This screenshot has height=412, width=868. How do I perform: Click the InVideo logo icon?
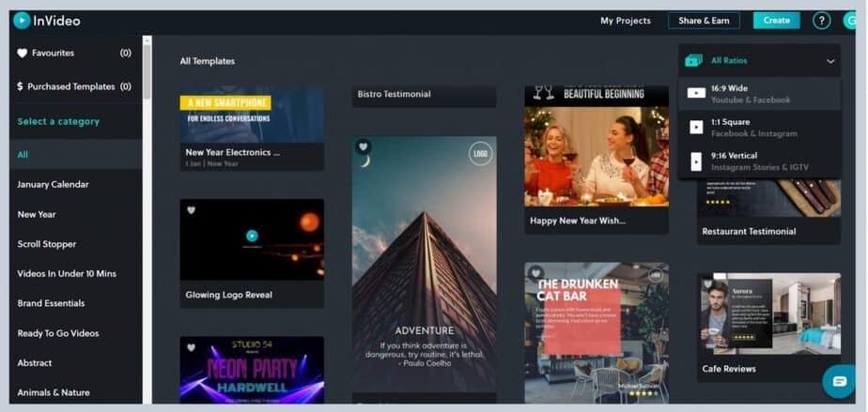click(x=22, y=21)
